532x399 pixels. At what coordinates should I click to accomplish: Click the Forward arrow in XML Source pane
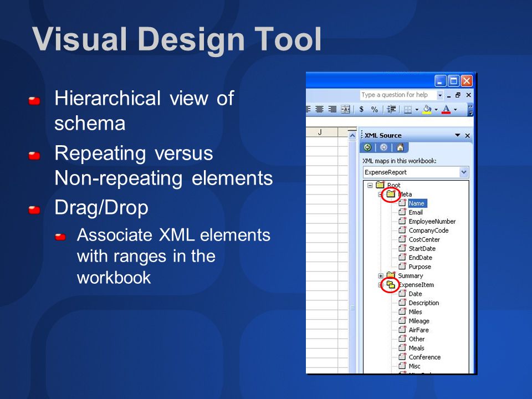[x=383, y=147]
